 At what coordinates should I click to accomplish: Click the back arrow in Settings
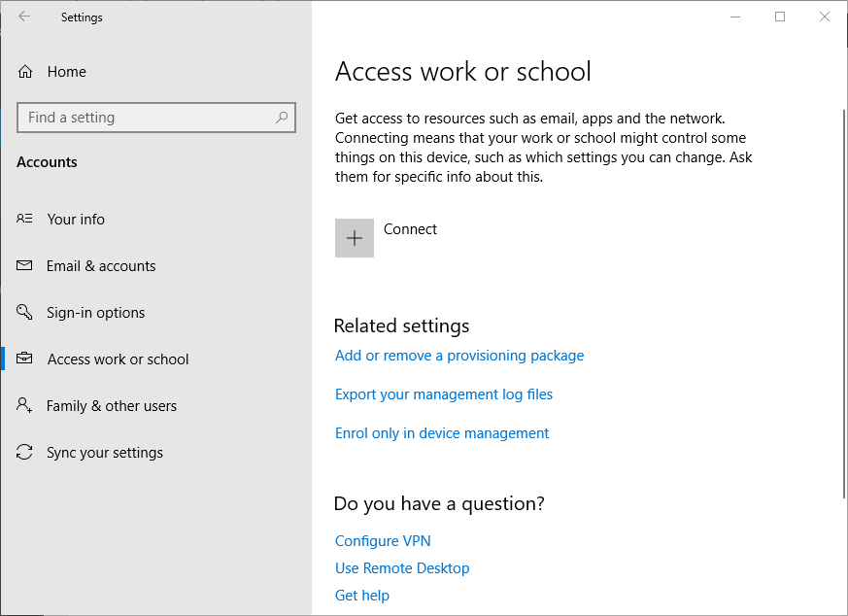(x=24, y=17)
